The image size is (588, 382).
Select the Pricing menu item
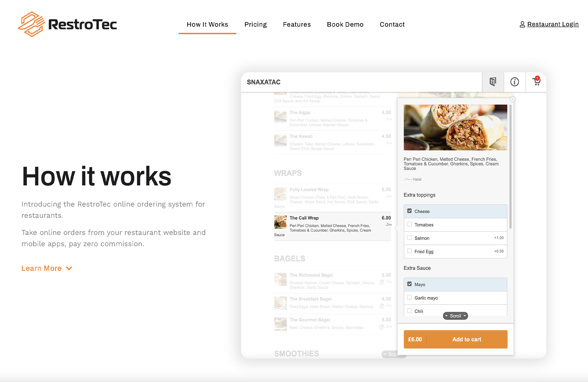click(x=255, y=24)
